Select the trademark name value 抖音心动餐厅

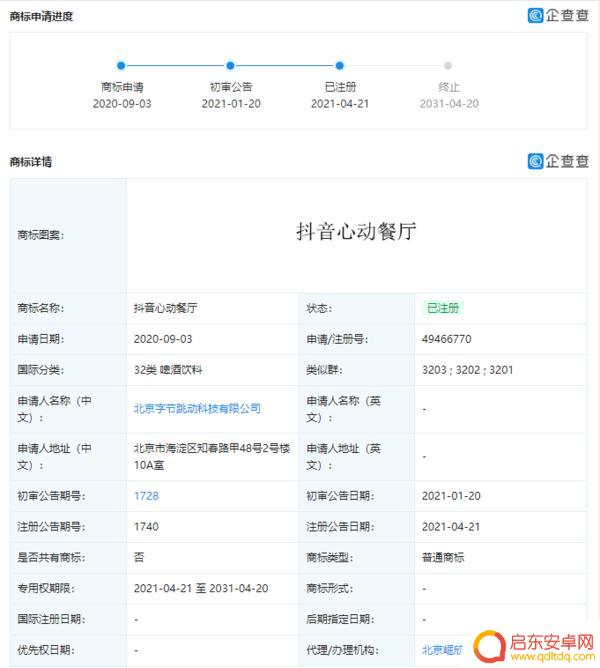coord(165,308)
